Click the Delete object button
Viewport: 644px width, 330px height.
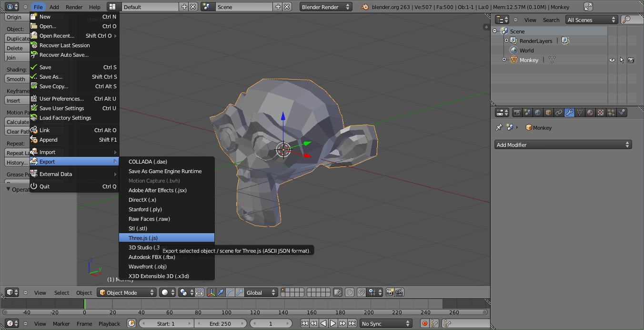click(15, 48)
